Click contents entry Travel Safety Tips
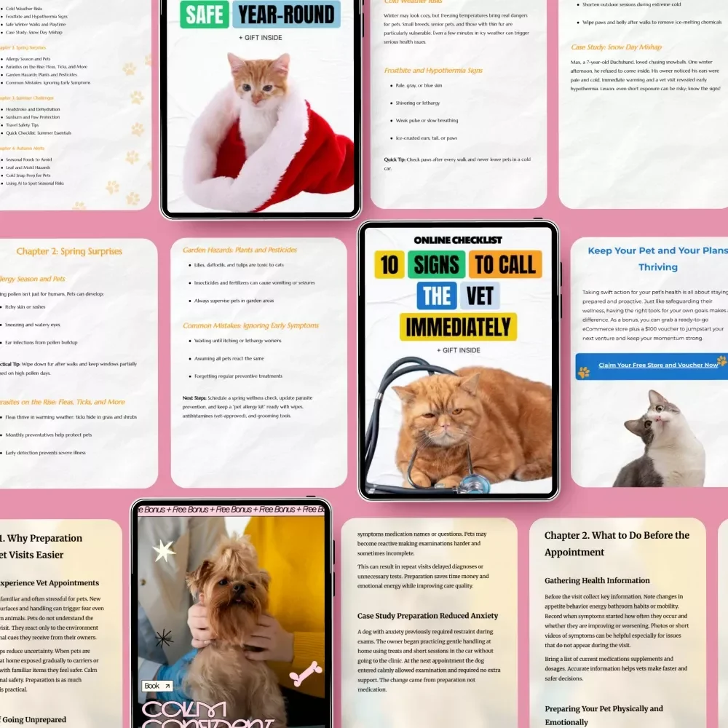The width and height of the screenshot is (728, 728). [22, 125]
